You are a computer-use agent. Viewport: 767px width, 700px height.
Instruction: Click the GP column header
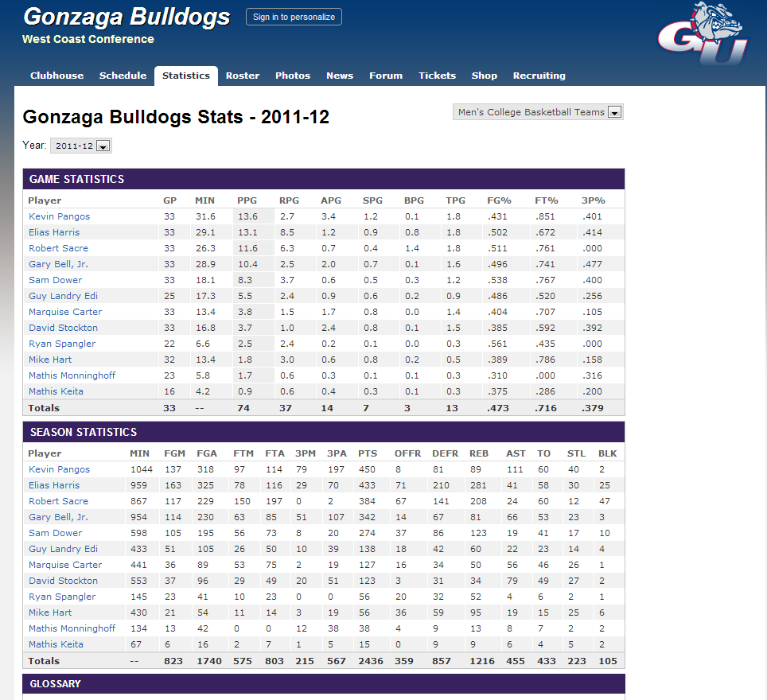pyautogui.click(x=169, y=200)
